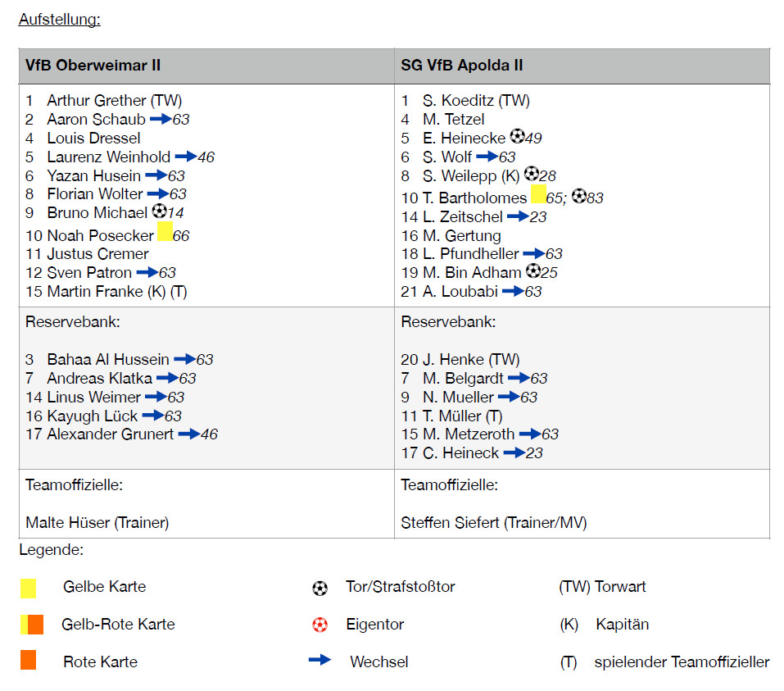Click trainer name Malte Hüser

click(x=97, y=522)
